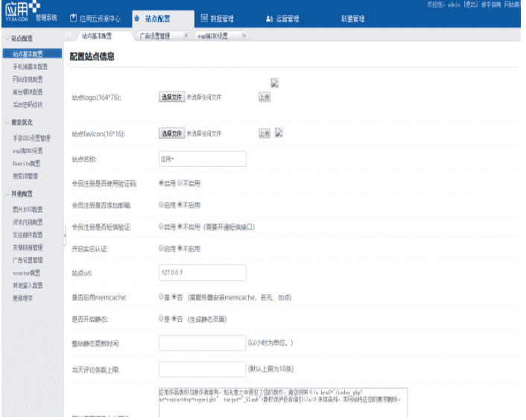Open 搜索词管理 in the sidebar
The width and height of the screenshot is (526, 420).
25,176
